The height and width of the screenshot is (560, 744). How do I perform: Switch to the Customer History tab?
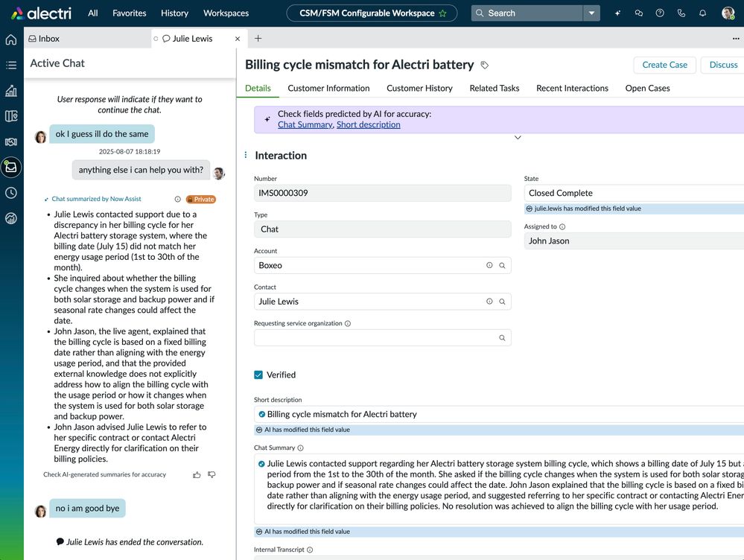click(419, 88)
